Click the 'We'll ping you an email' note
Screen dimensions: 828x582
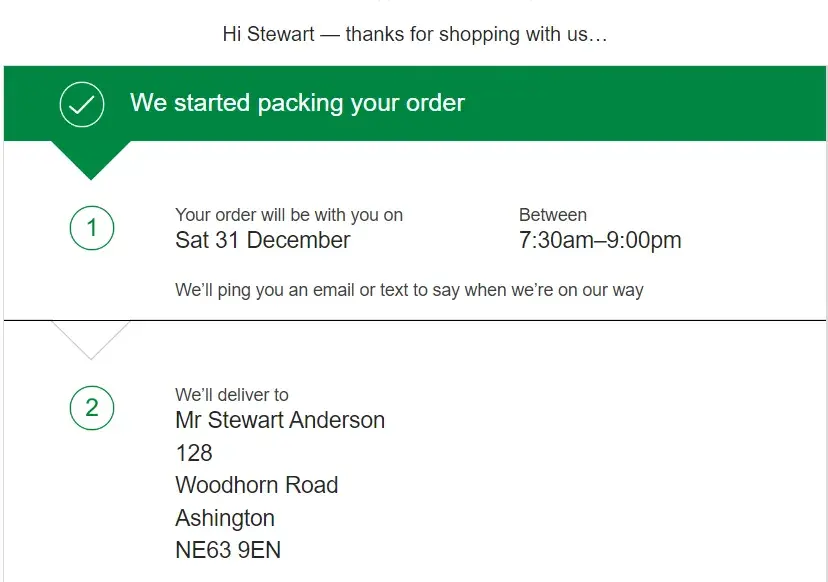point(409,290)
